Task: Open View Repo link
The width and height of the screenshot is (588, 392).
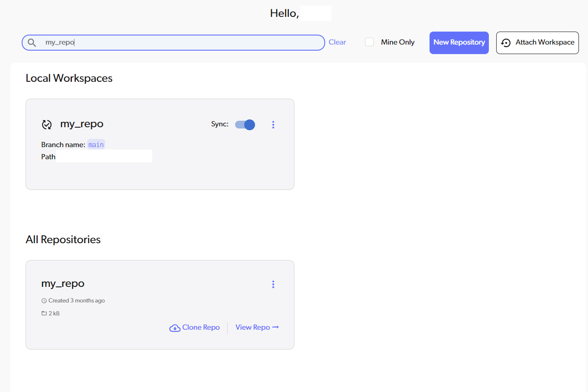Action: (x=257, y=328)
